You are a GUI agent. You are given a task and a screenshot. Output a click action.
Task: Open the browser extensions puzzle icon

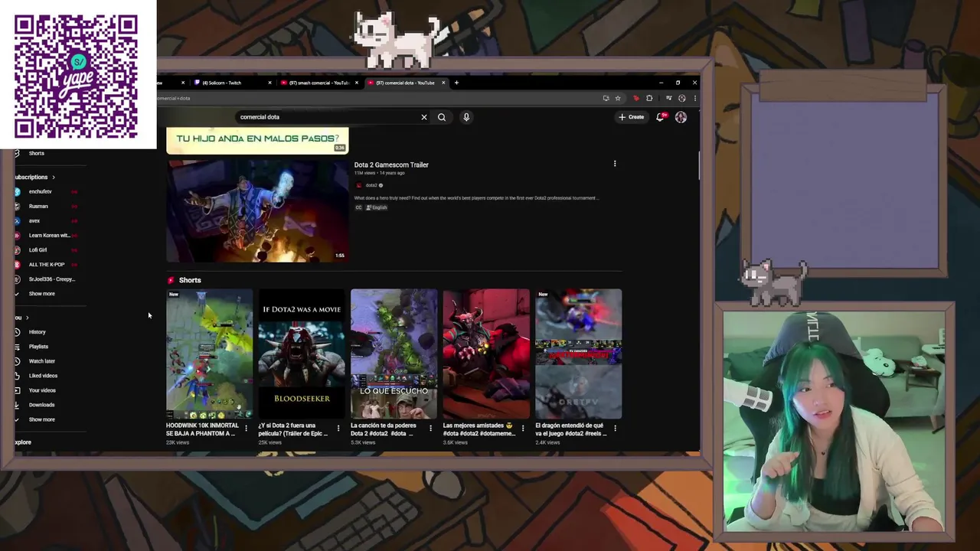(x=649, y=98)
